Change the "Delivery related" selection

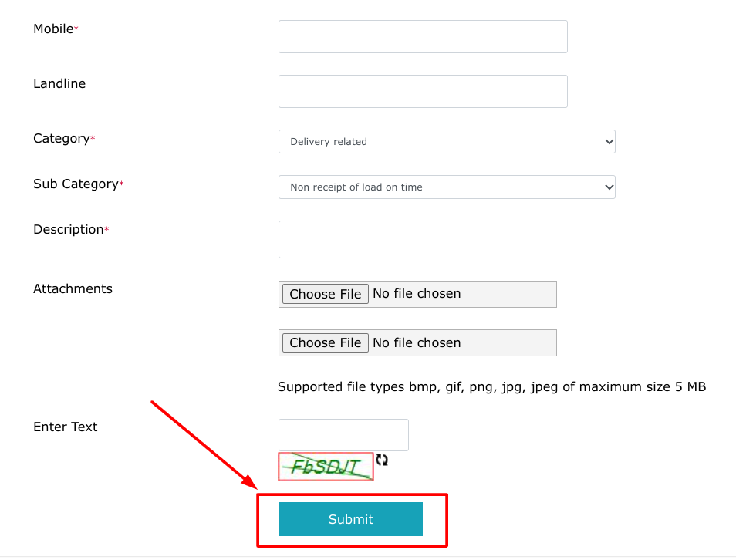coord(446,141)
